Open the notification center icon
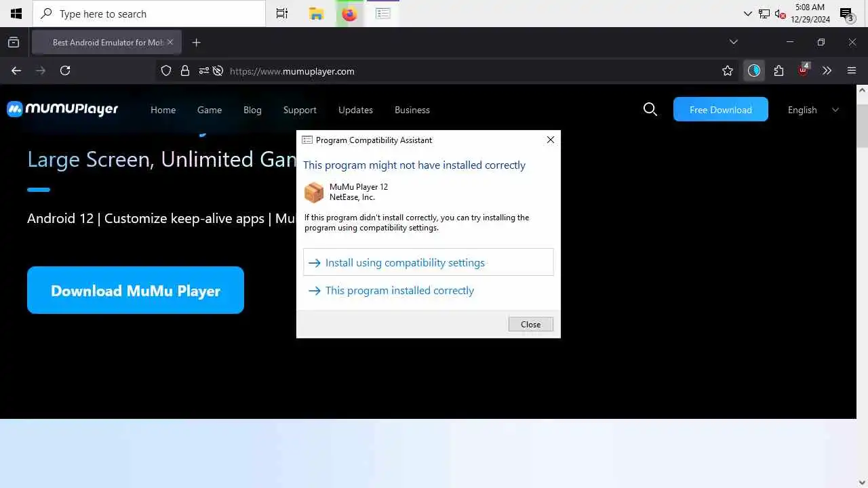The width and height of the screenshot is (868, 488). (846, 14)
